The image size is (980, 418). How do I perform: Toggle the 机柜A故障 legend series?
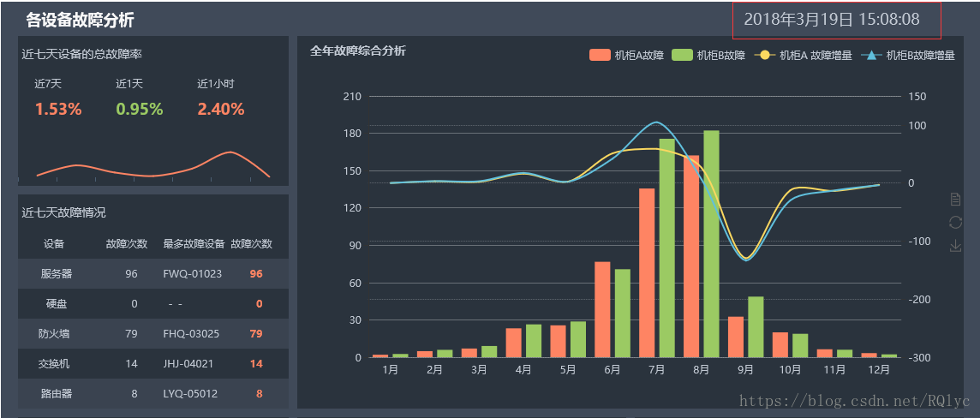coord(626,56)
